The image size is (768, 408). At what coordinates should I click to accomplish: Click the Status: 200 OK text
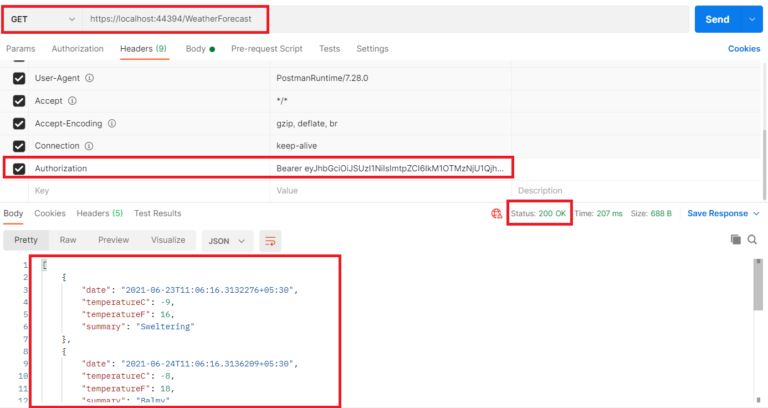pos(538,214)
